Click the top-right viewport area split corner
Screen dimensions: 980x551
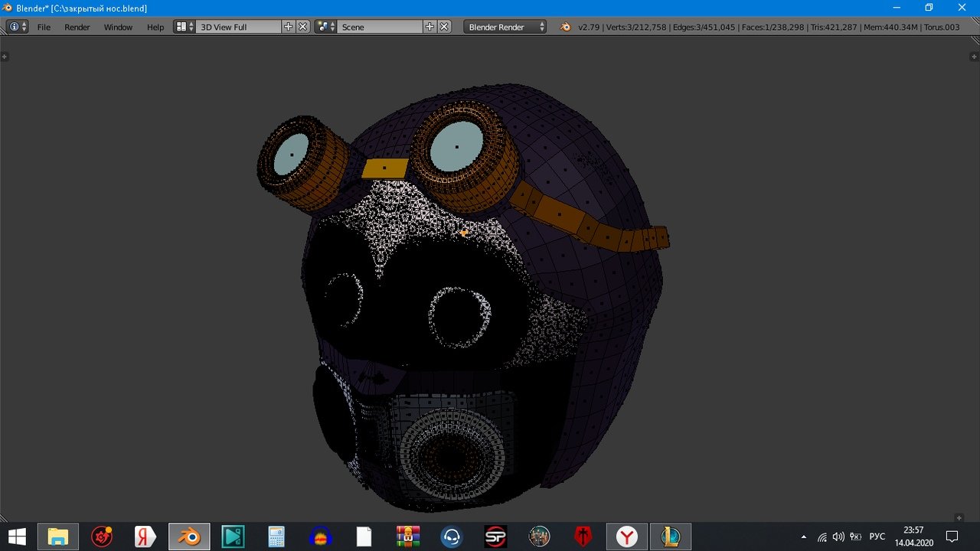[x=975, y=56]
